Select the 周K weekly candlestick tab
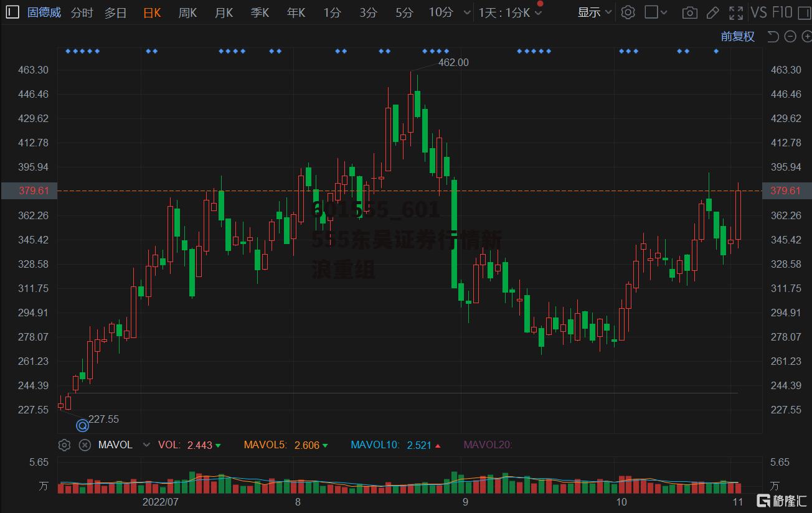This screenshot has height=513, width=812. (187, 12)
